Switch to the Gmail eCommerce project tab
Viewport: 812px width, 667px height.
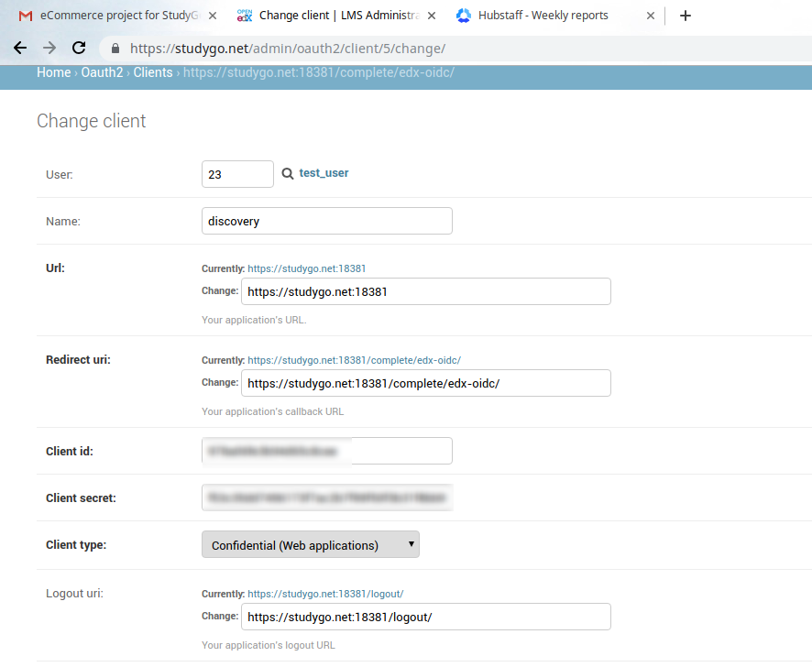(110, 16)
